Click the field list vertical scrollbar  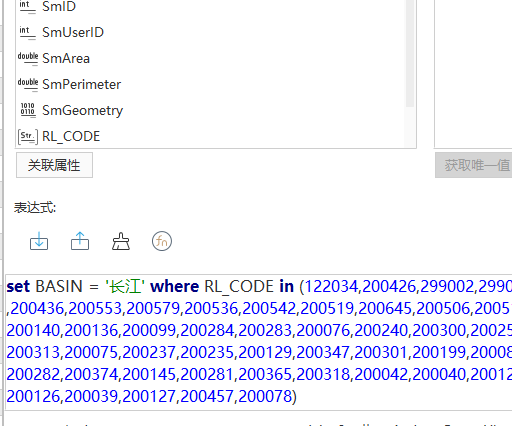410,53
